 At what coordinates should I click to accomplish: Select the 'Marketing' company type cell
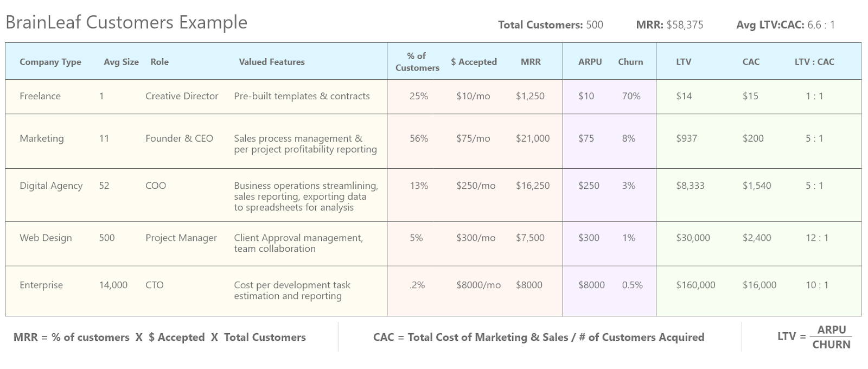(x=42, y=138)
